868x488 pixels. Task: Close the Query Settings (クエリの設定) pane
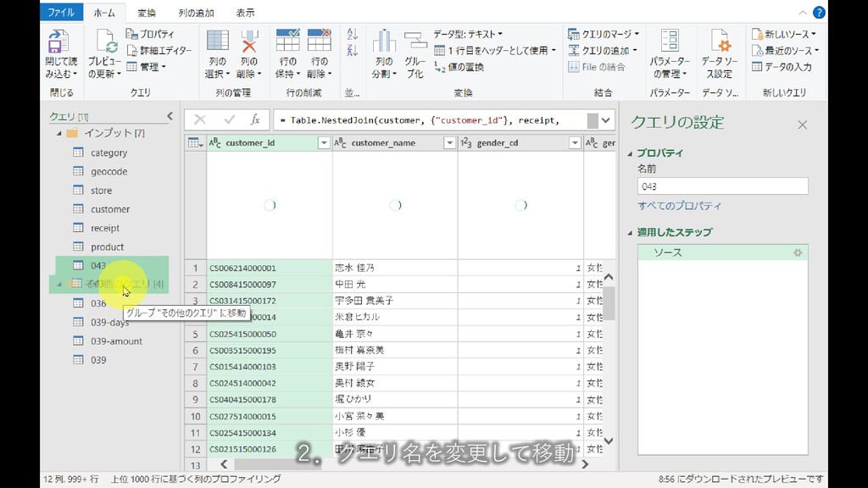point(803,125)
